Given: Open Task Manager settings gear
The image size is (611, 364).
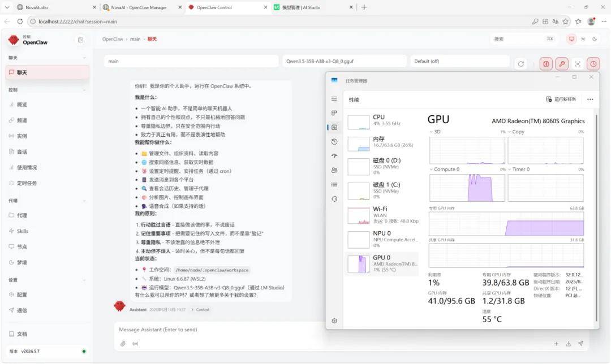Looking at the screenshot, I should click(x=334, y=320).
